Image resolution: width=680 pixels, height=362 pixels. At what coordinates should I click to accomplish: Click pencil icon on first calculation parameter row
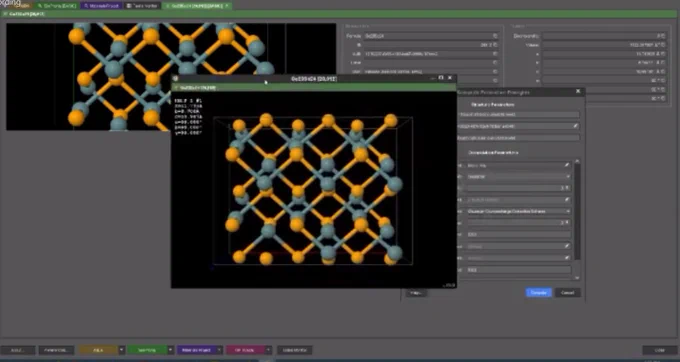pyautogui.click(x=567, y=165)
